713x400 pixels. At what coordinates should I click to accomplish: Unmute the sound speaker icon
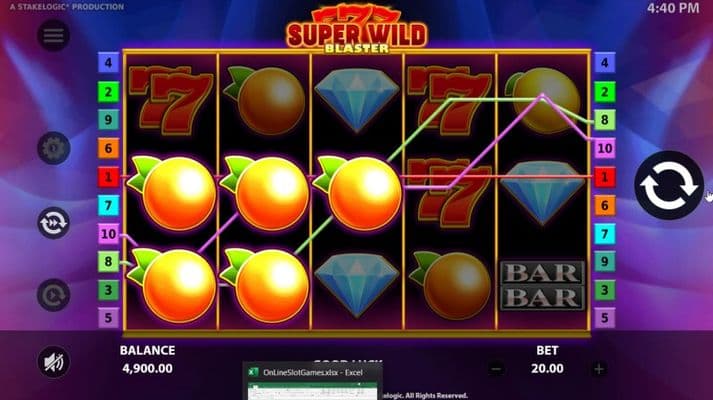(x=54, y=362)
